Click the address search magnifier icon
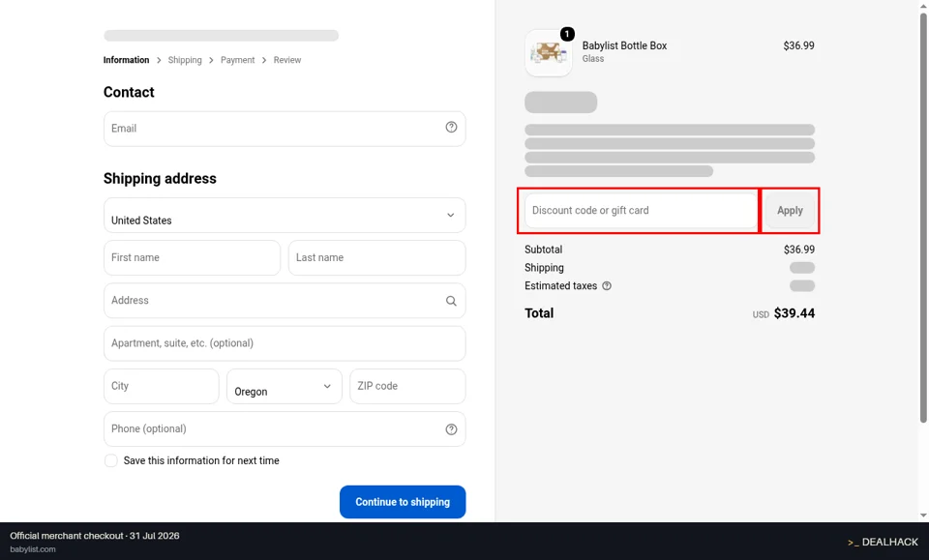Viewport: 929px width, 560px height. (x=451, y=301)
